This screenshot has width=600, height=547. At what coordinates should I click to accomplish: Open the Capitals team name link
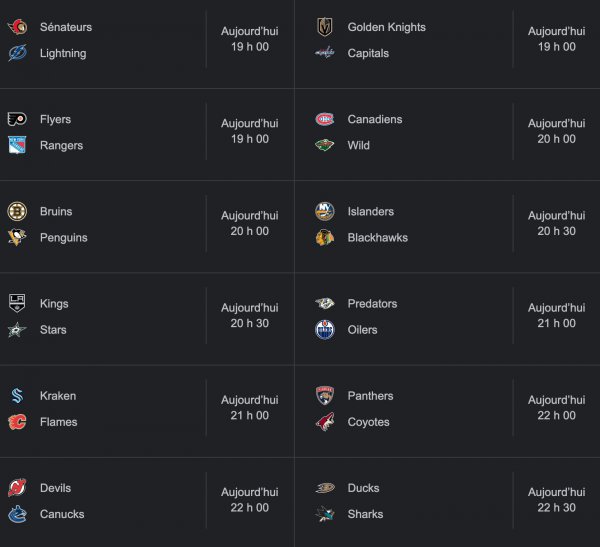pyautogui.click(x=368, y=53)
